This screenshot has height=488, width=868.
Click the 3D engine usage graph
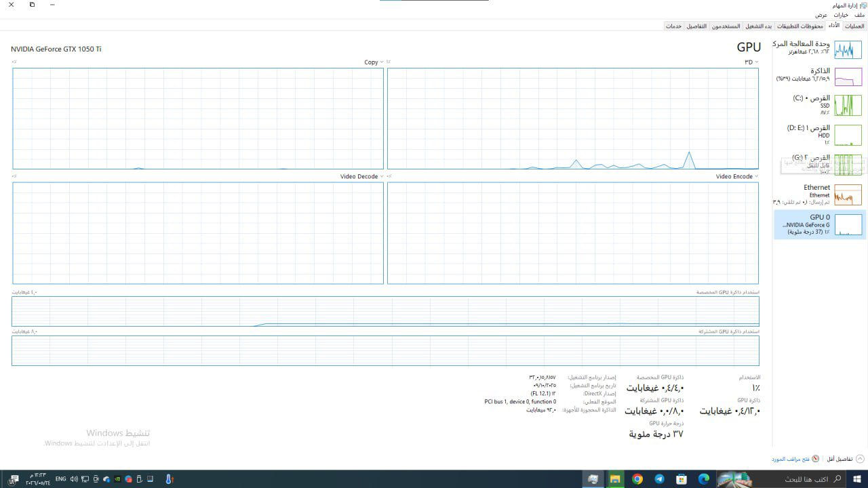click(573, 119)
